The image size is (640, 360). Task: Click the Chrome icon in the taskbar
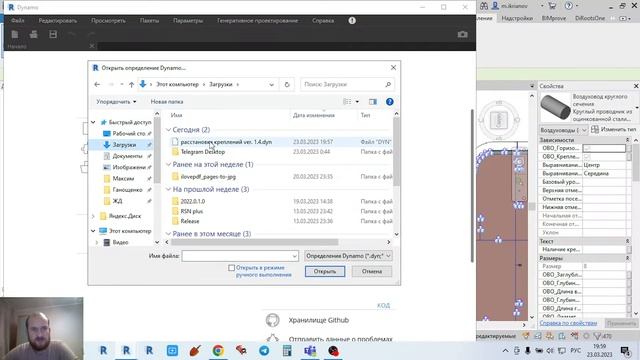click(218, 351)
